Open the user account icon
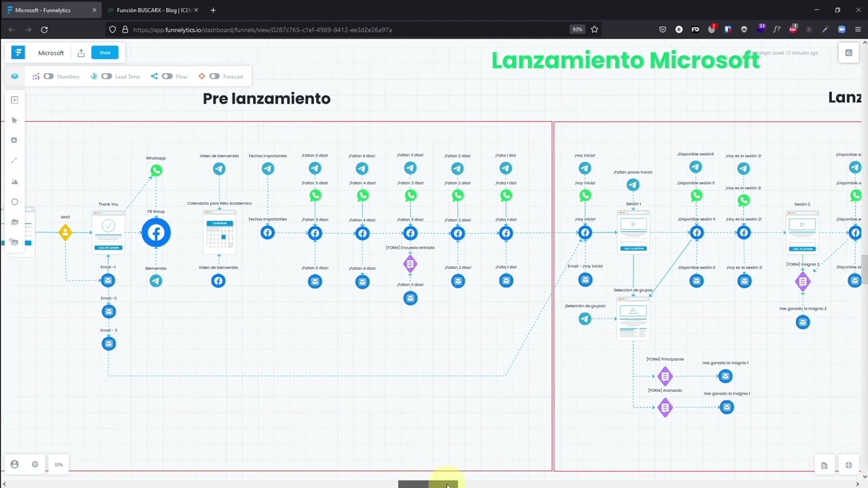This screenshot has width=868, height=488. coord(14,464)
